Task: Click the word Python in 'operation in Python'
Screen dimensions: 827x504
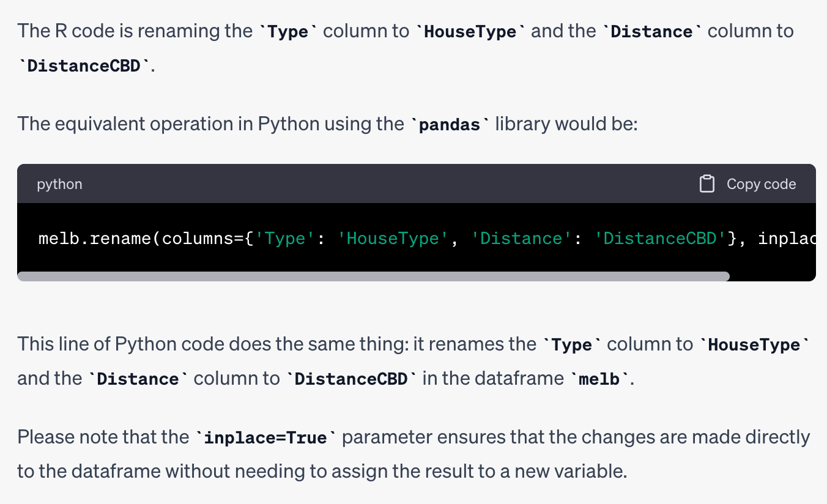Action: click(288, 124)
